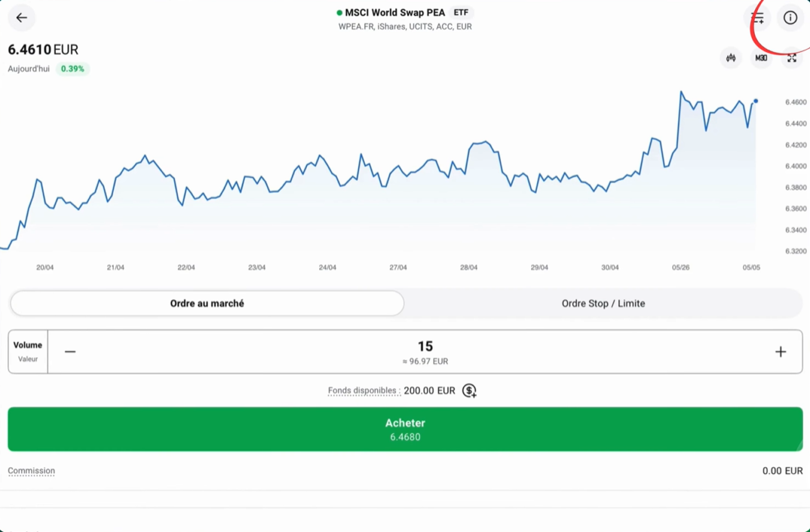This screenshot has height=532, width=810.
Task: Click the 6.3200 price axis label
Action: click(x=796, y=251)
